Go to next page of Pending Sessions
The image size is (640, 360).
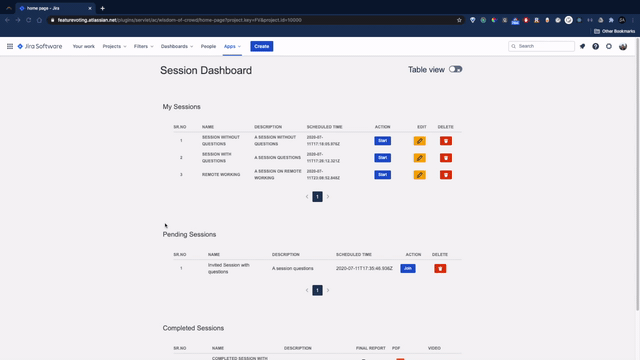328,290
